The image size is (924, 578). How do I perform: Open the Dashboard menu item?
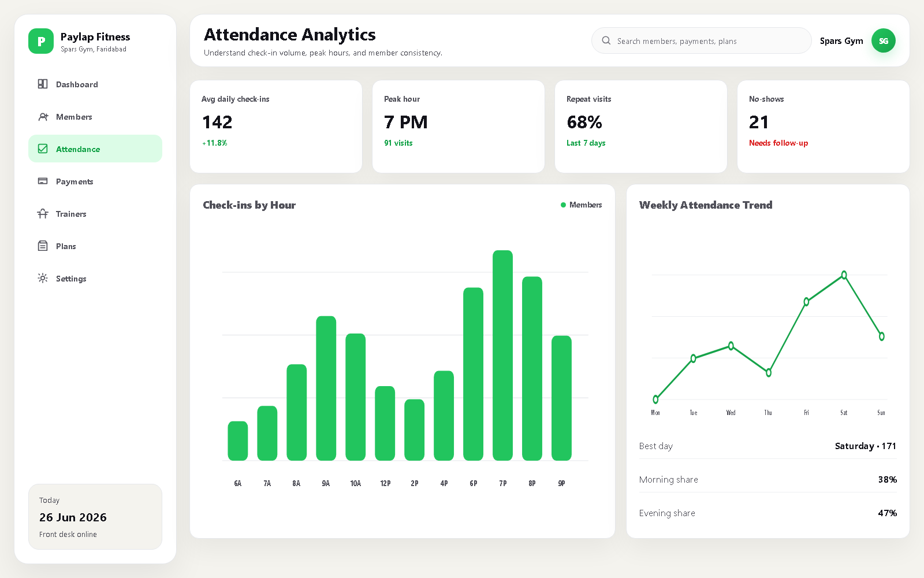coord(95,84)
